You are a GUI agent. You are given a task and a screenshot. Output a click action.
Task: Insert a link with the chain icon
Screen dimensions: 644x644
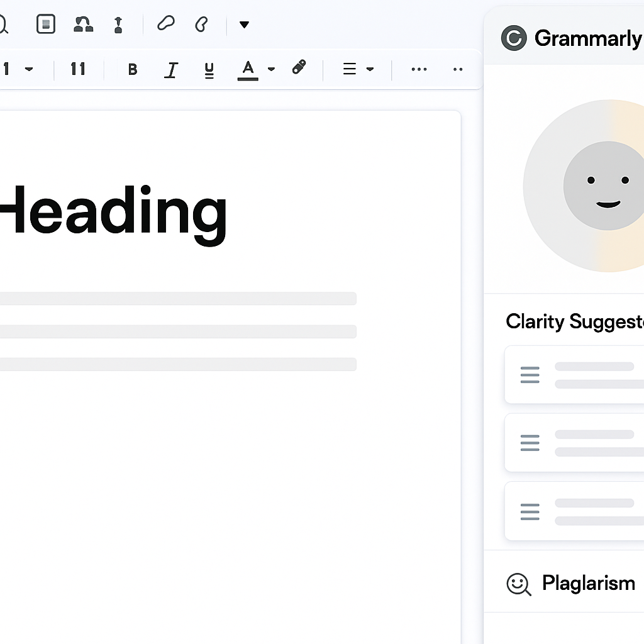(x=166, y=23)
